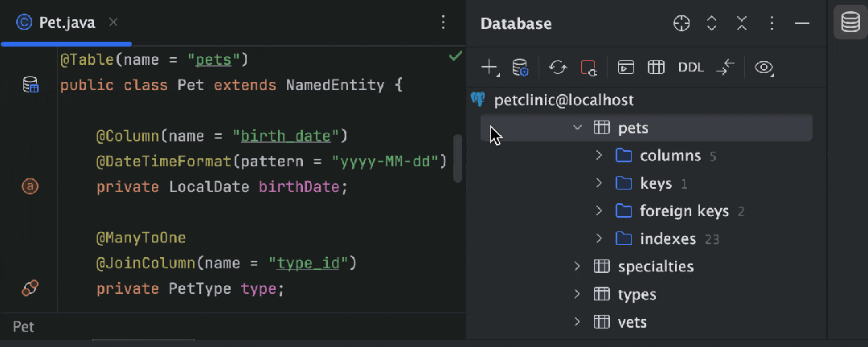The width and height of the screenshot is (868, 347).
Task: Open Data Source Properties icon
Action: point(520,67)
